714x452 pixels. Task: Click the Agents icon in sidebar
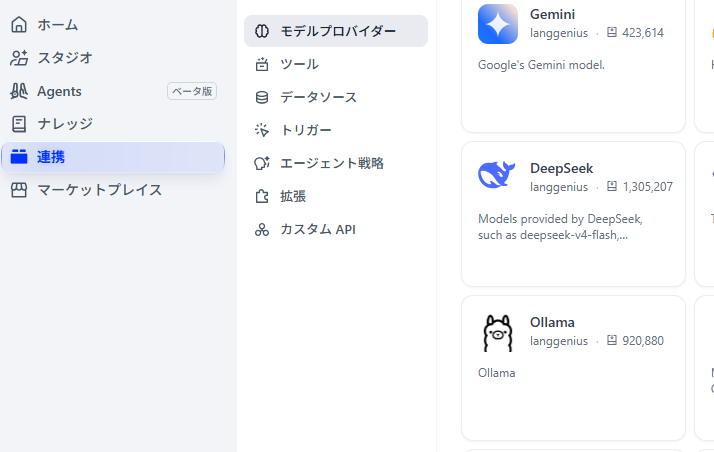[19, 91]
